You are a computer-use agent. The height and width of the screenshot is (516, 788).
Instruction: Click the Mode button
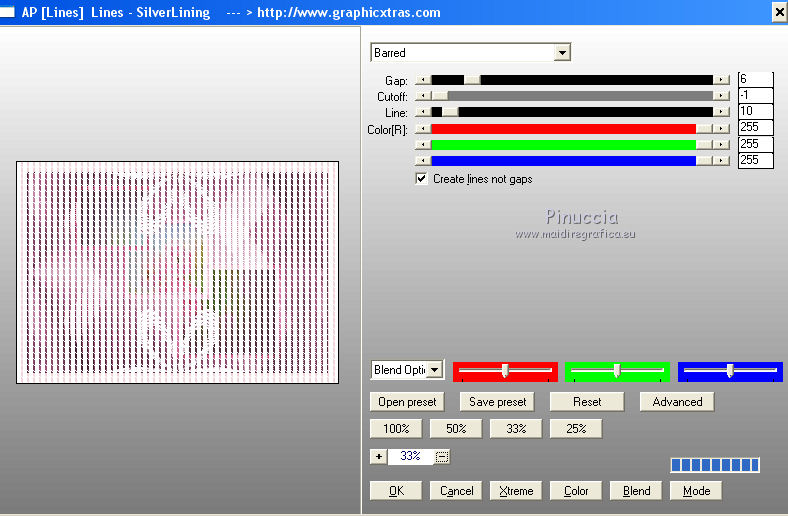click(x=696, y=491)
